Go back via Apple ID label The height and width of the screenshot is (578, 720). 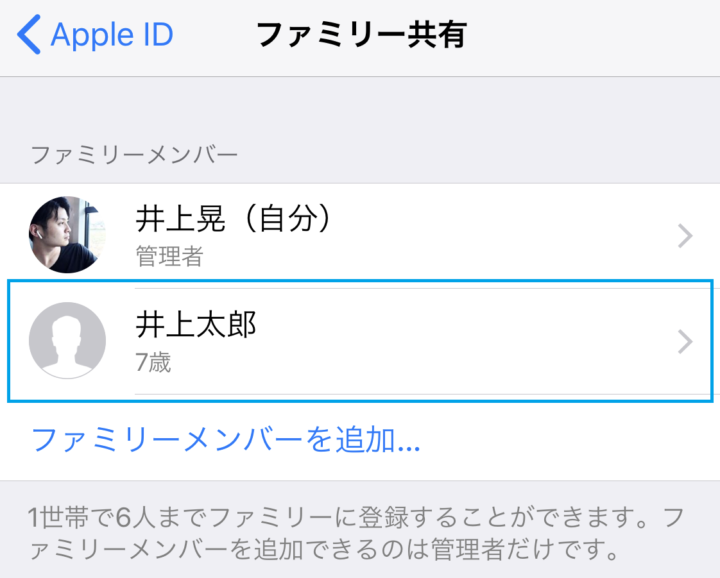pyautogui.click(x=112, y=35)
